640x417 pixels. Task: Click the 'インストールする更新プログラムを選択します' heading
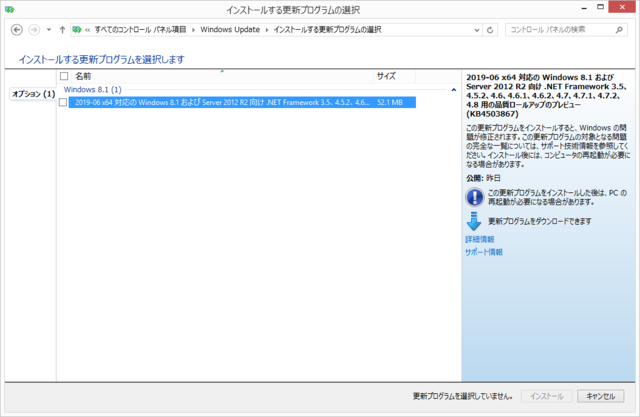pos(102,60)
